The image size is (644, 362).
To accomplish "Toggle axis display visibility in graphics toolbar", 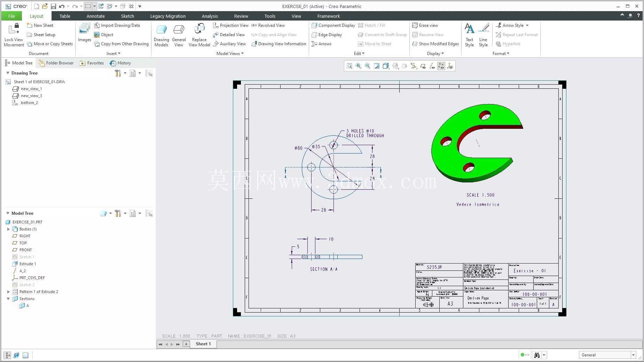I will [x=432, y=66].
